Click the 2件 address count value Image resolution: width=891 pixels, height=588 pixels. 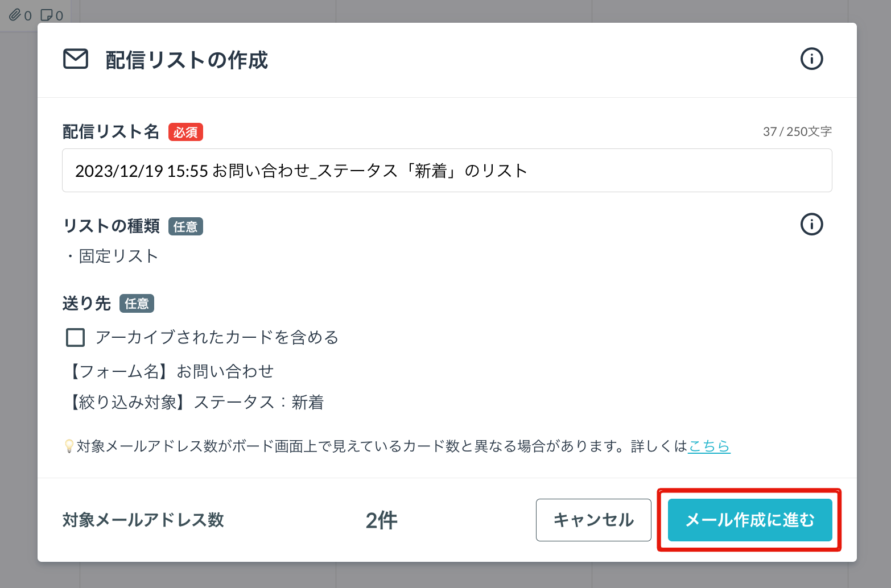point(381,520)
